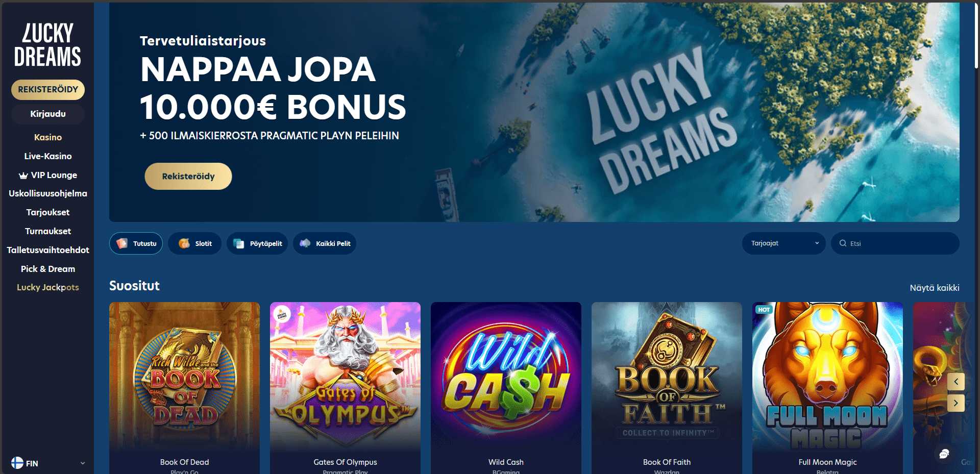Expand the FIN language selector

48,463
